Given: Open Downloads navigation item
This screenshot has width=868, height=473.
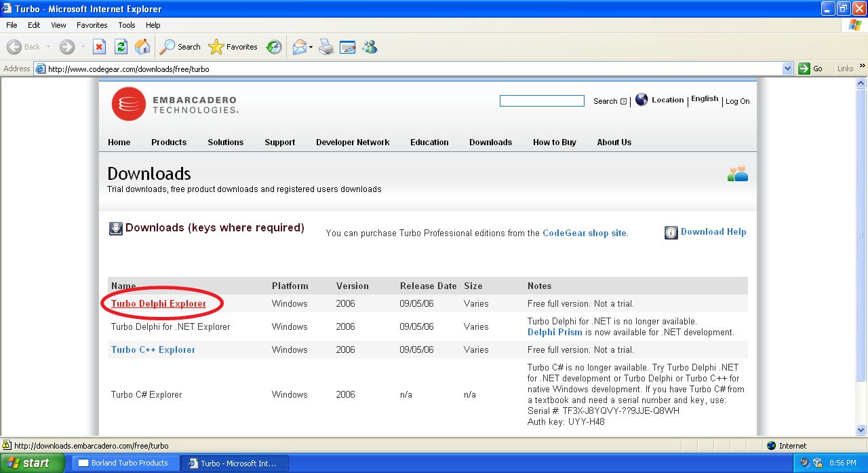Looking at the screenshot, I should pyautogui.click(x=491, y=143).
